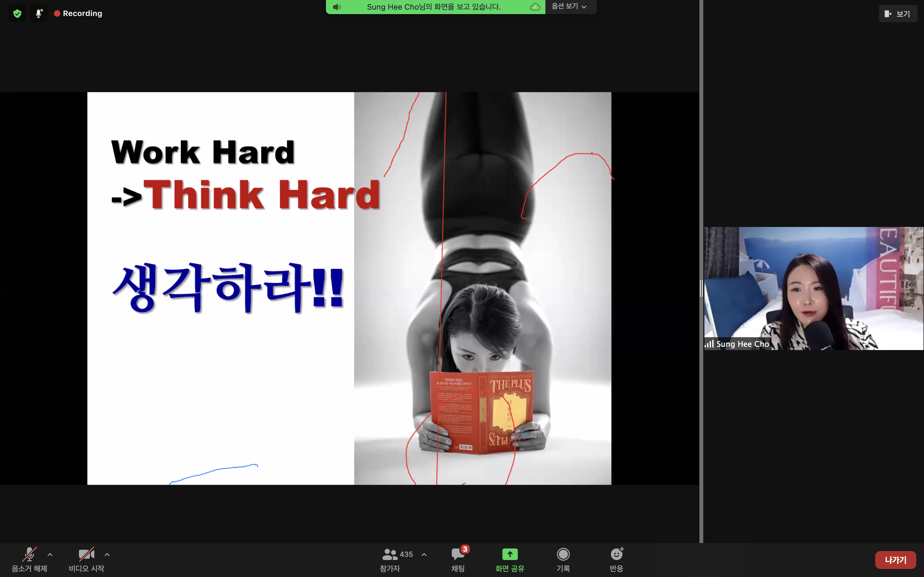
Task: Expand chevron next to participants count
Action: tap(424, 555)
